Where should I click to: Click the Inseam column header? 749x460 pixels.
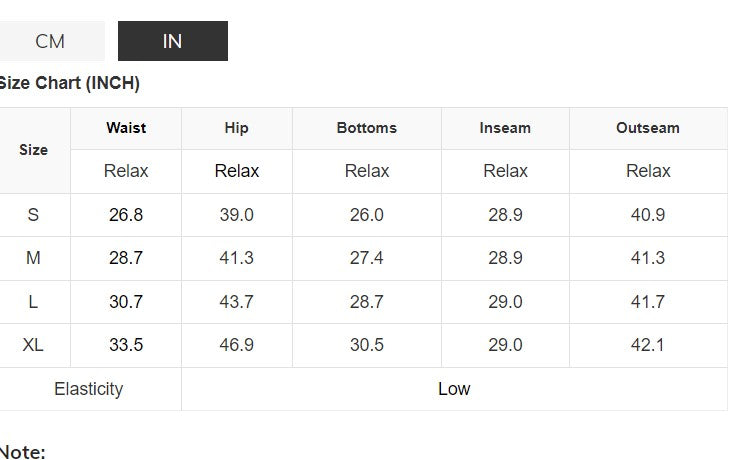(x=505, y=128)
